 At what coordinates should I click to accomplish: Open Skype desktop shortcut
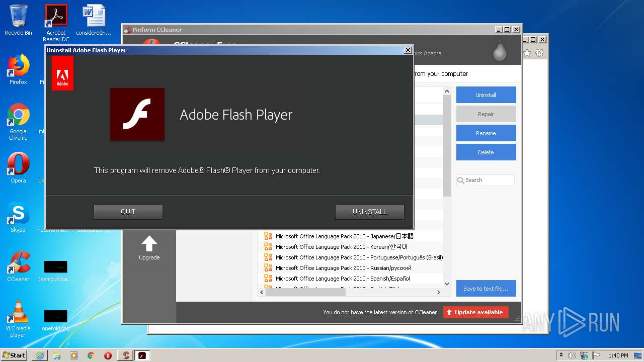pyautogui.click(x=18, y=217)
